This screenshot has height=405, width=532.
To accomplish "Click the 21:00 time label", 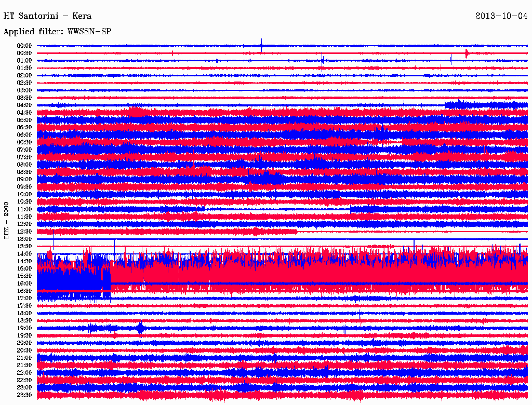I will click(x=24, y=358).
